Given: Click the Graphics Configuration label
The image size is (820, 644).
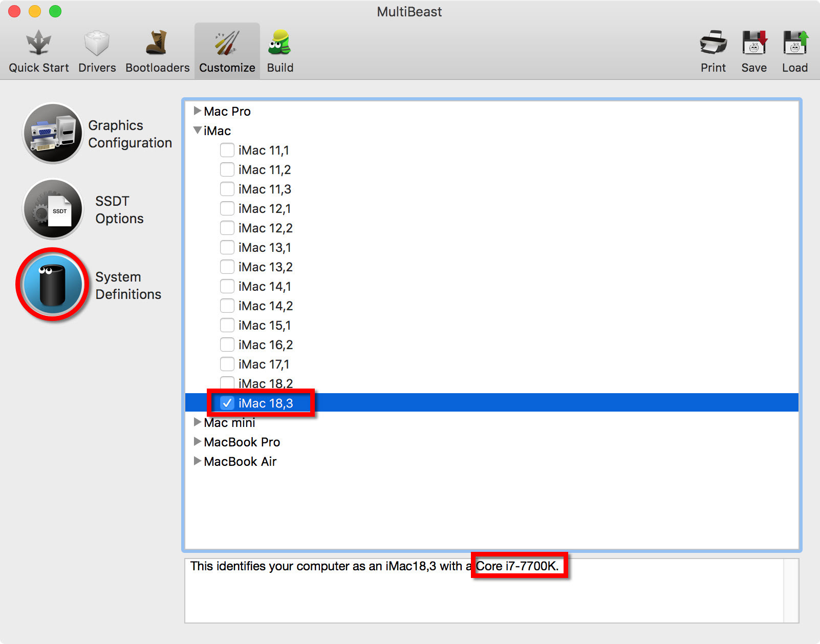Looking at the screenshot, I should (130, 134).
